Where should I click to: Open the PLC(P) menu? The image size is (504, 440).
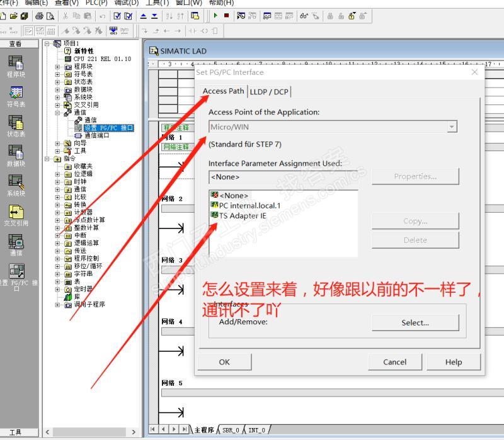tap(96, 3)
